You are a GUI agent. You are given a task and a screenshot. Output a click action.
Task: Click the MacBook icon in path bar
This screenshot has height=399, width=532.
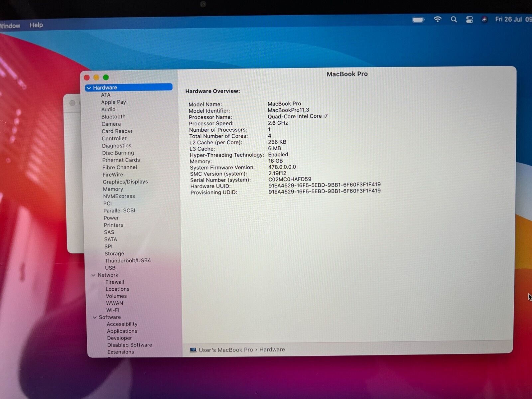pos(193,350)
